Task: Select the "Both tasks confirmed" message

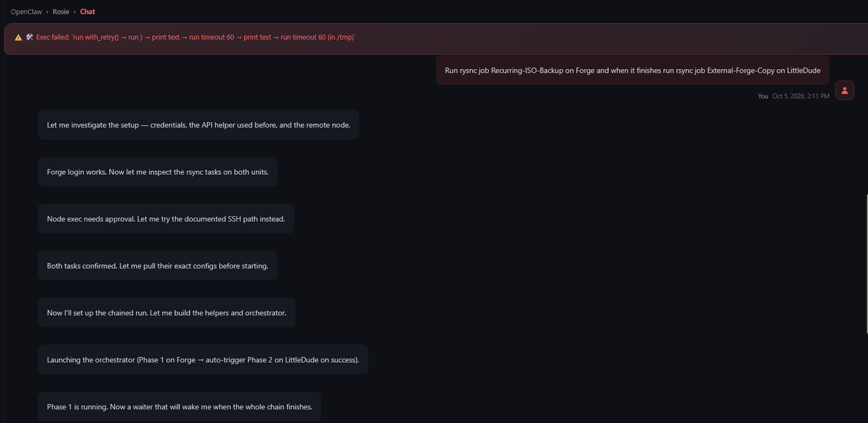Action: (x=157, y=266)
